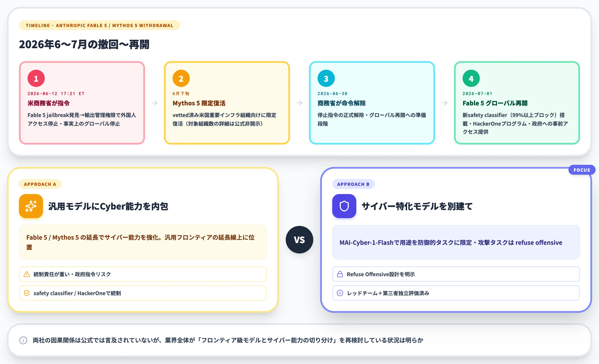Click the FOCUS badge on Approach B
Image resolution: width=599 pixels, height=364 pixels.
tap(582, 170)
